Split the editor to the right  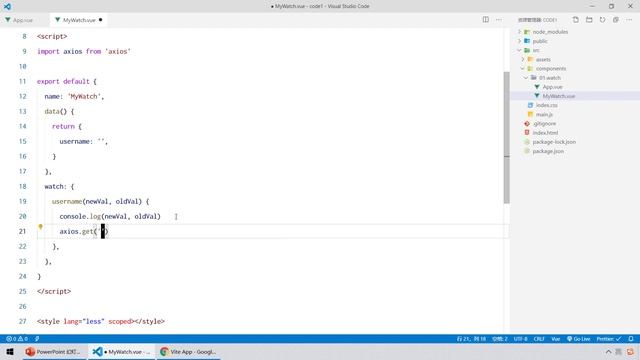point(485,20)
